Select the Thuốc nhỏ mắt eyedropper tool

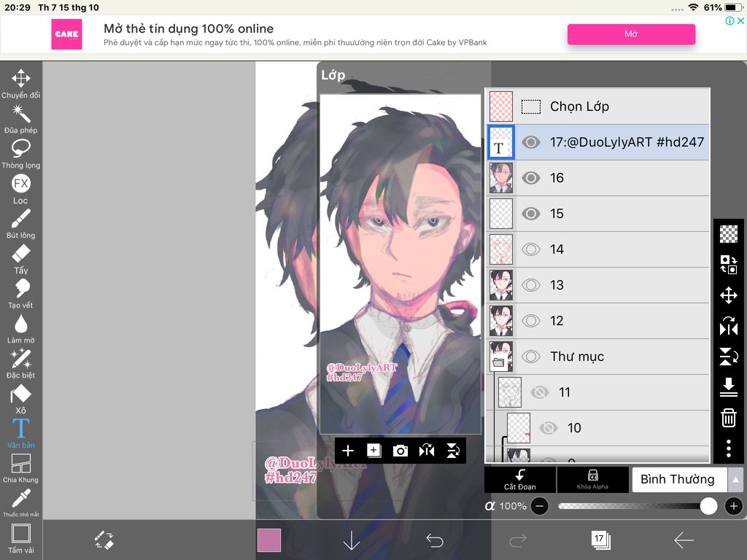click(x=21, y=503)
